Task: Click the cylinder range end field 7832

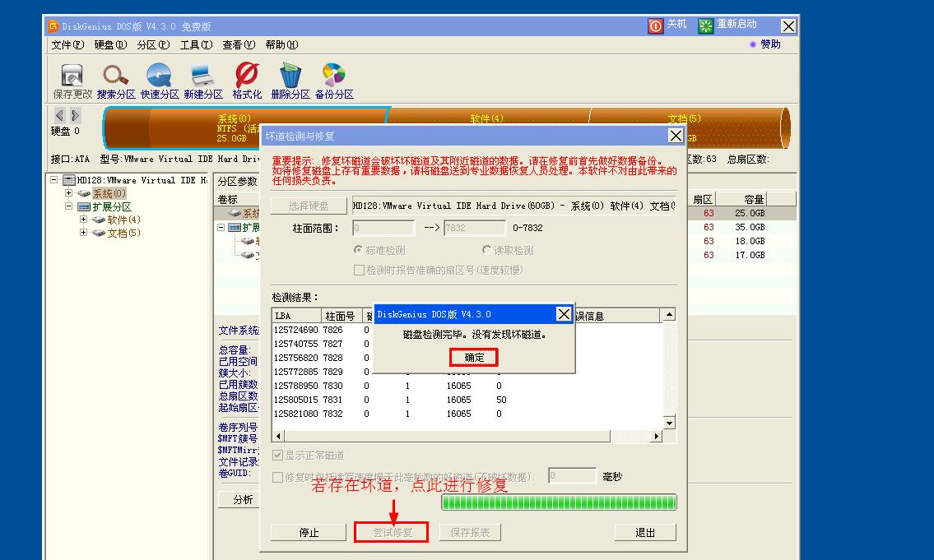Action: coord(474,228)
